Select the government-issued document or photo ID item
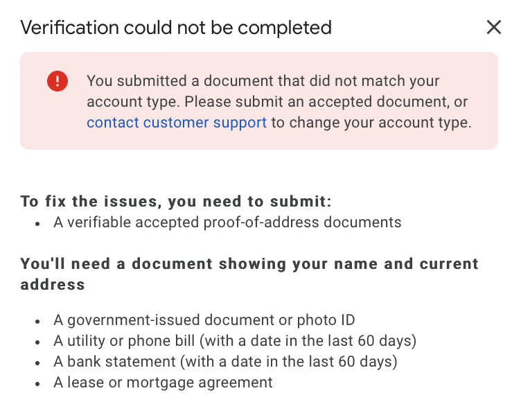Image resolution: width=521 pixels, height=420 pixels. [204, 320]
